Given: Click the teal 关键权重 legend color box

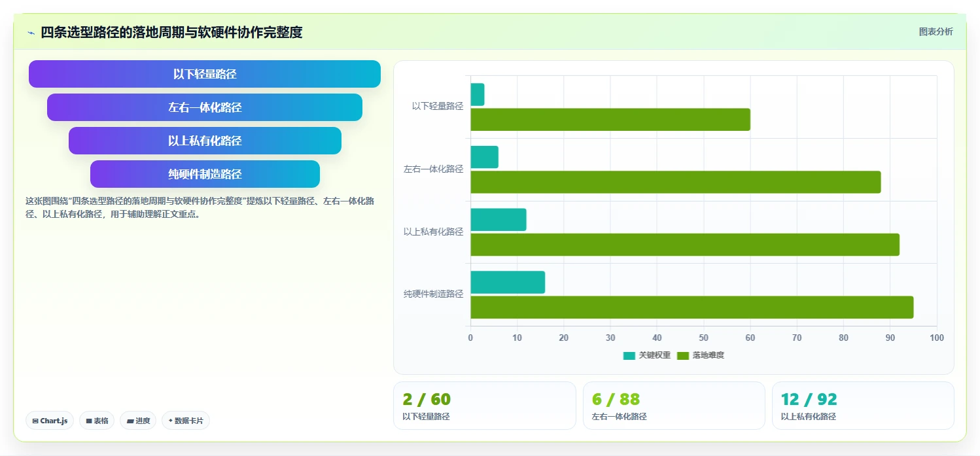Looking at the screenshot, I should [x=629, y=355].
